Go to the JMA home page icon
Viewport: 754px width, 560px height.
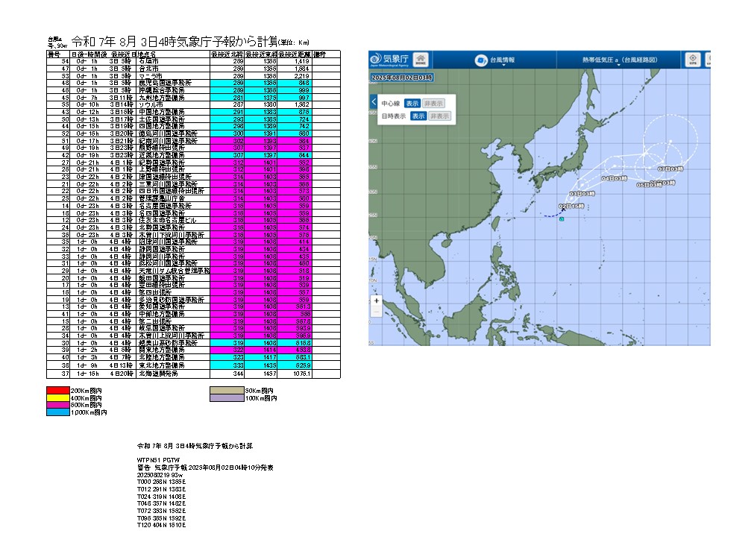(x=421, y=60)
